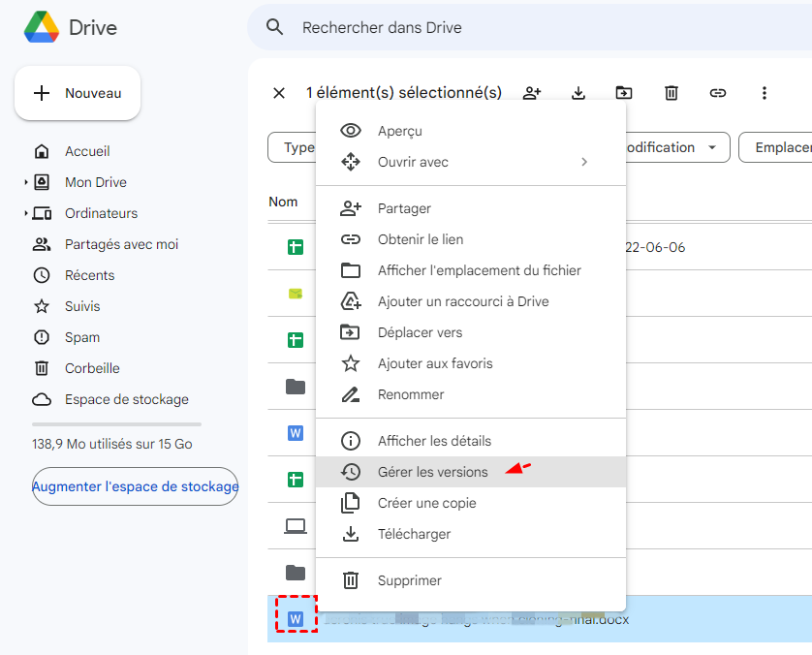Image resolution: width=812 pixels, height=655 pixels.
Task: Sort by the Nom column header
Action: pos(283,202)
